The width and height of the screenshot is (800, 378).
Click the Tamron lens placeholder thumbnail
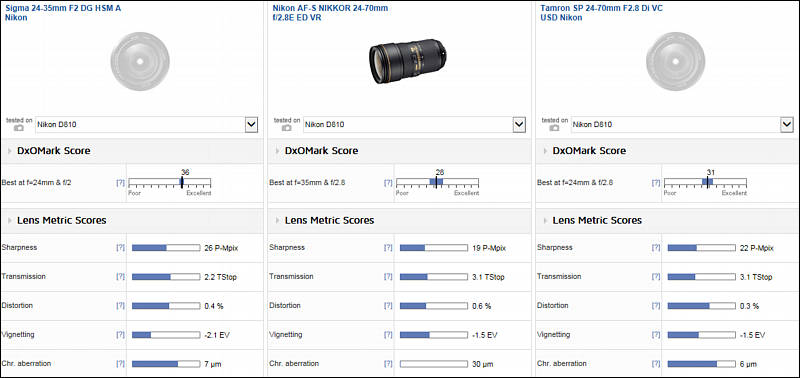pyautogui.click(x=676, y=61)
